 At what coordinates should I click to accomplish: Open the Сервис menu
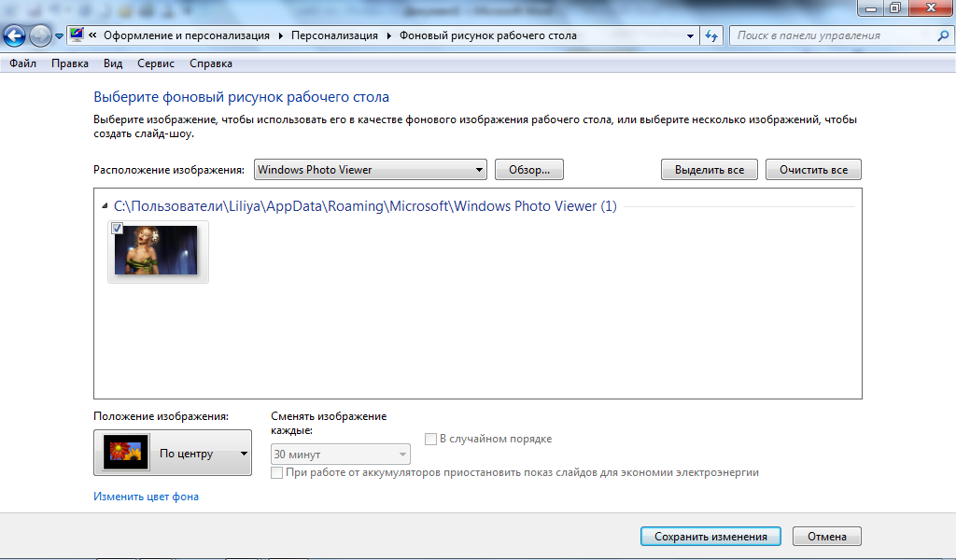pos(156,63)
